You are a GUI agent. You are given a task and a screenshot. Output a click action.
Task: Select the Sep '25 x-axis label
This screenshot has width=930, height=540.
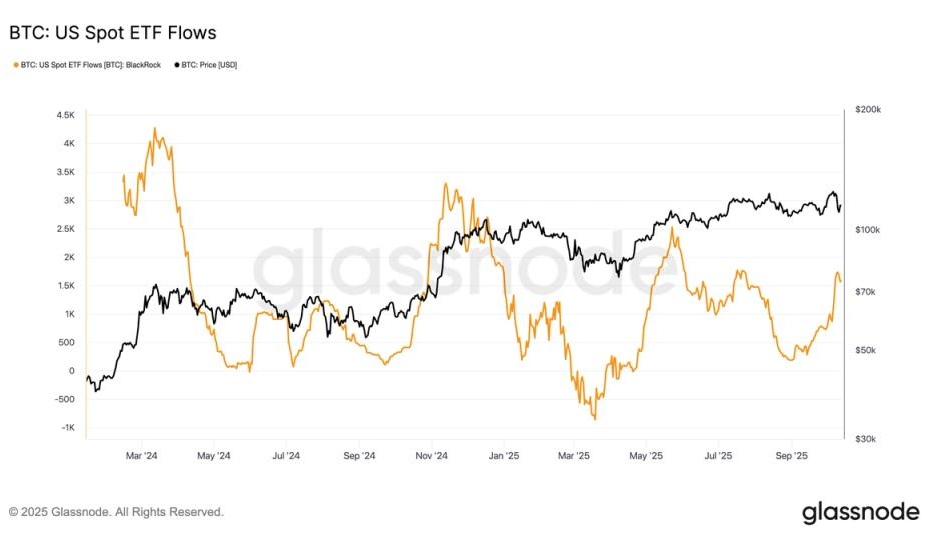[792, 456]
